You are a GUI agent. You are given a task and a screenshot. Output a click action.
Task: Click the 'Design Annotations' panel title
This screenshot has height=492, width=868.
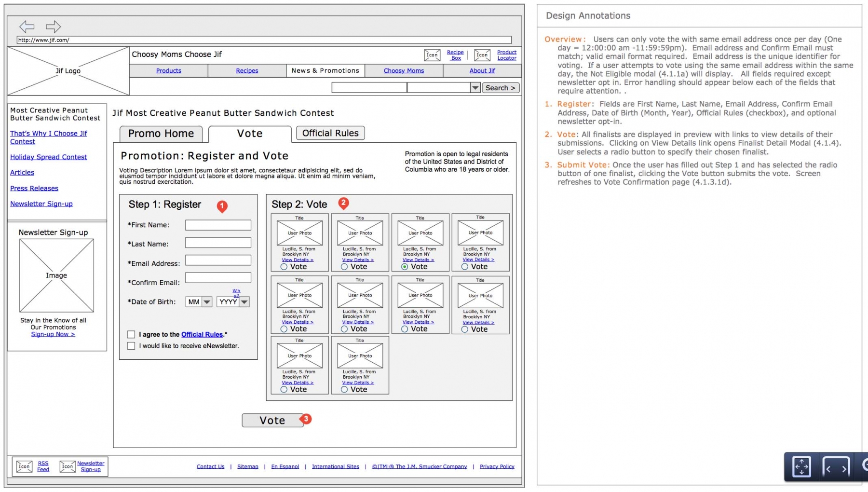(588, 15)
